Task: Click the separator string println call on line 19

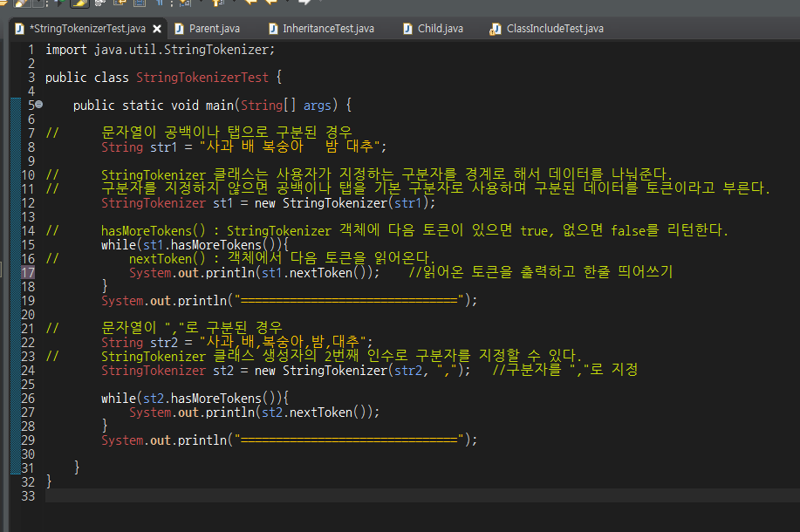Action: [289, 300]
